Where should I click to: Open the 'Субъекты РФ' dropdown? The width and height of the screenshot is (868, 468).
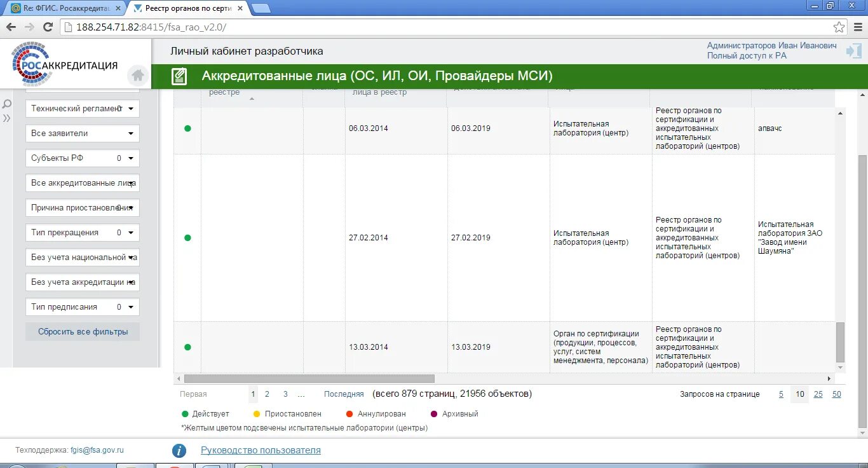pos(83,158)
